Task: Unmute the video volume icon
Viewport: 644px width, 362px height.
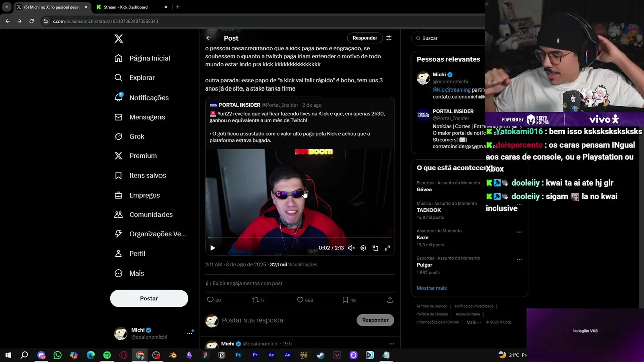Action: 351,248
